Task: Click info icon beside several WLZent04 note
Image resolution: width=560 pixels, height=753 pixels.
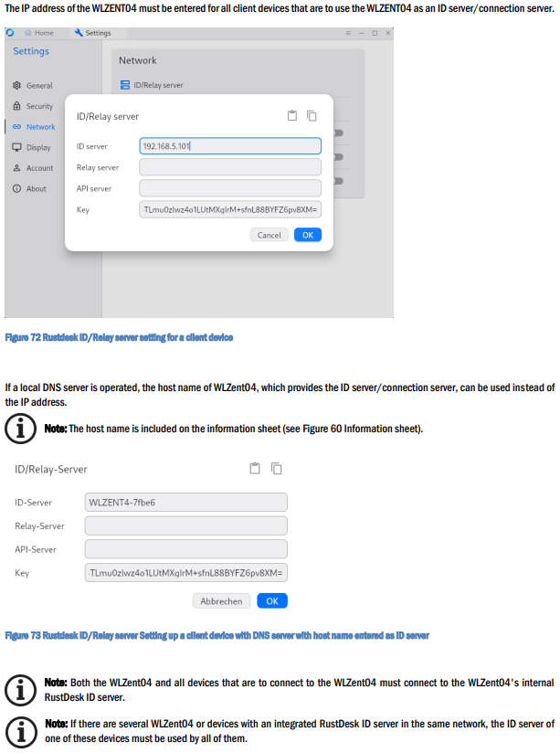Action: tap(21, 732)
